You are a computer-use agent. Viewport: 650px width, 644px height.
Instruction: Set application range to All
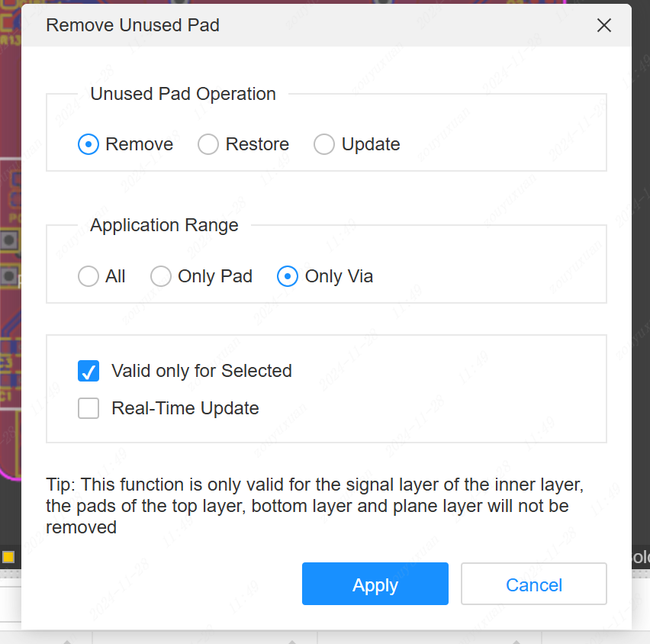[88, 276]
